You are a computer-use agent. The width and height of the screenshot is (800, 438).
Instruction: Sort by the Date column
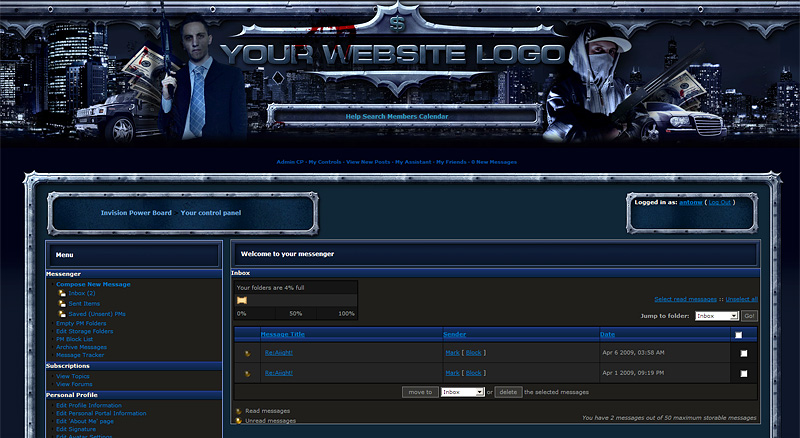[x=607, y=334]
